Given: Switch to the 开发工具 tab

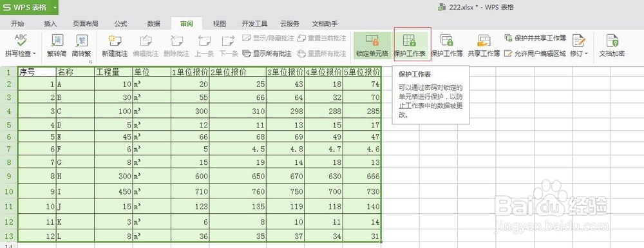Looking at the screenshot, I should pyautogui.click(x=254, y=24).
